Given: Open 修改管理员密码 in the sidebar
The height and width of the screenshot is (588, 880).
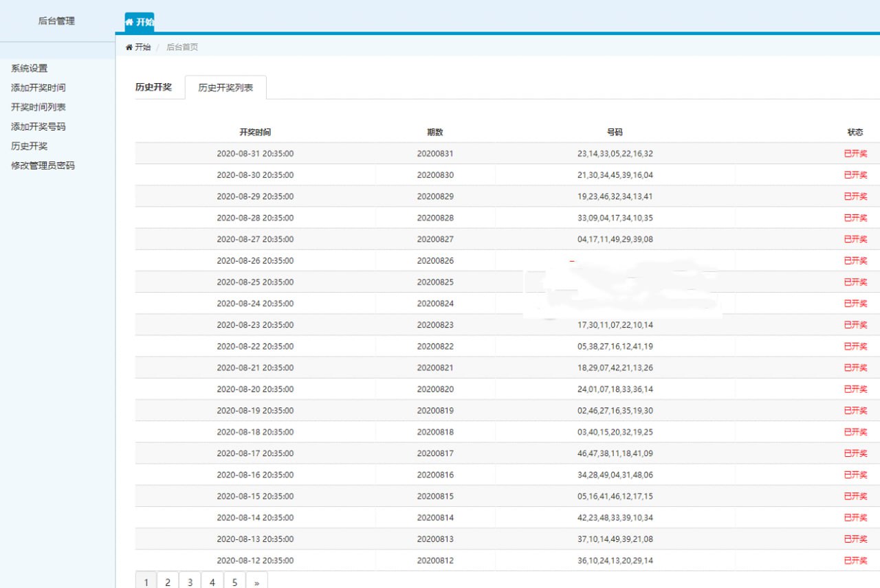Looking at the screenshot, I should click(x=43, y=166).
